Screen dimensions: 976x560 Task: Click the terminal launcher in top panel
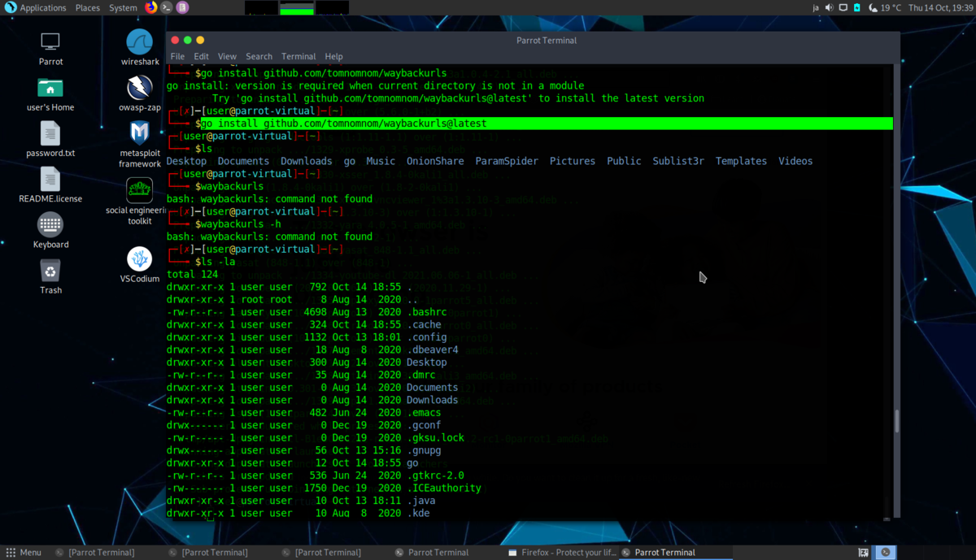coord(166,7)
